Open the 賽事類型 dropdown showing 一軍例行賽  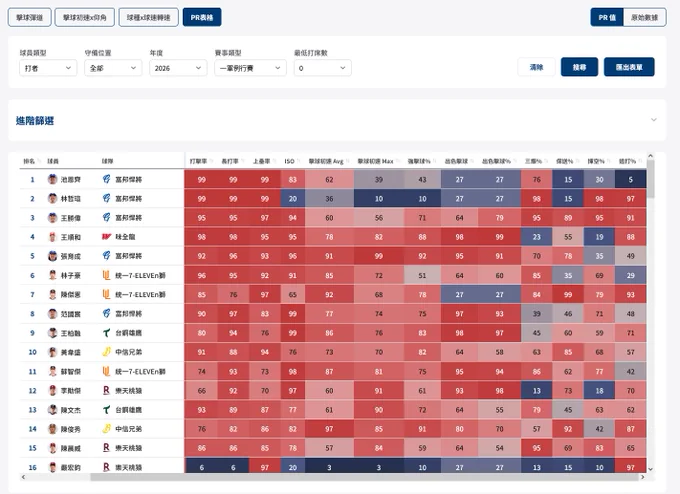250,68
